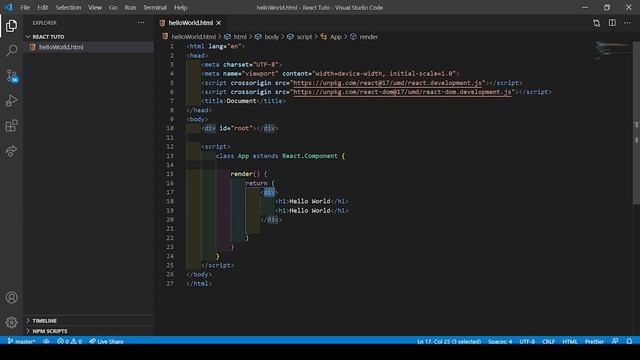Select the helloWorld.html editor tab
The image size is (640, 360).
[190, 23]
